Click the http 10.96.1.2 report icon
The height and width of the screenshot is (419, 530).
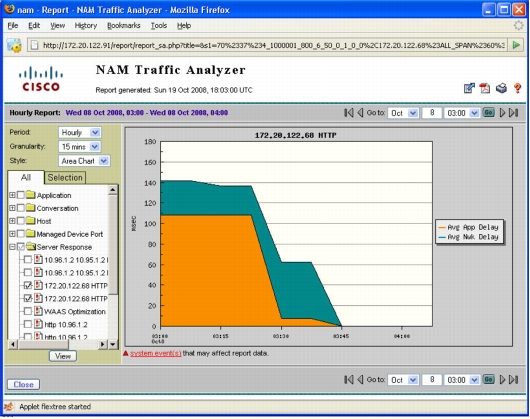pos(39,324)
